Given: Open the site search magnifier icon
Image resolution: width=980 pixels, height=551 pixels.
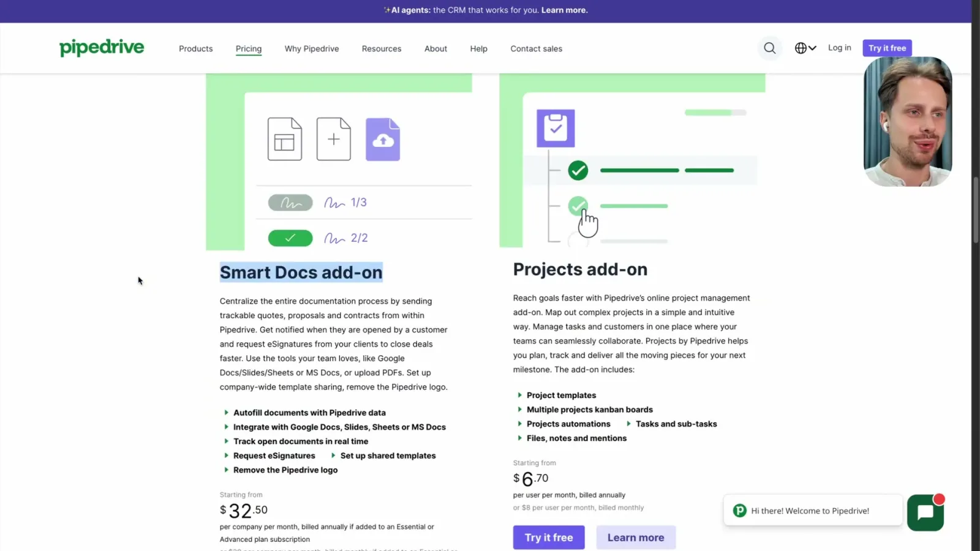Looking at the screenshot, I should (770, 48).
